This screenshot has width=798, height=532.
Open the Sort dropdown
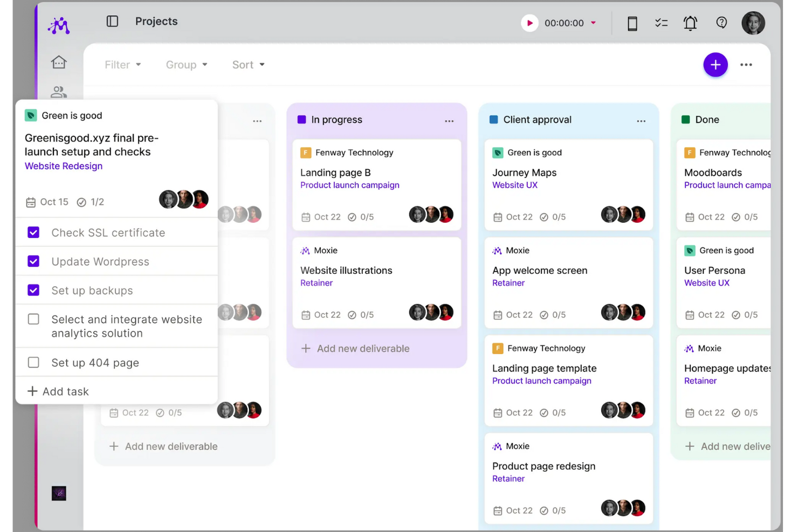point(249,65)
